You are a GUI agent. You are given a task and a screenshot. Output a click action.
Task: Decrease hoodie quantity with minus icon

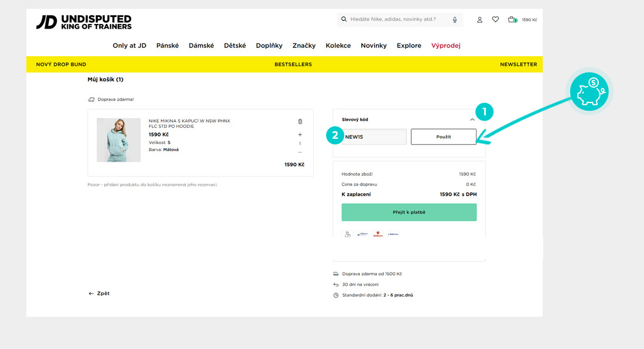(300, 152)
